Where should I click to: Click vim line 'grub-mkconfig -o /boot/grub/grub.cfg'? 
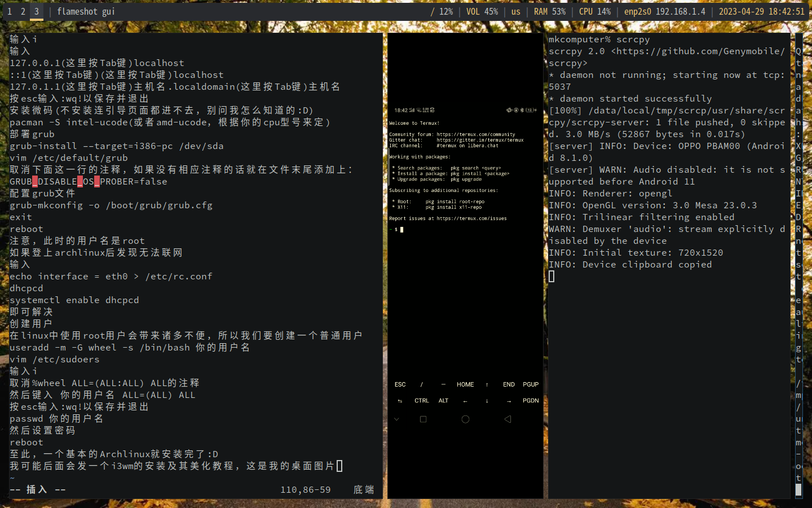[111, 205]
